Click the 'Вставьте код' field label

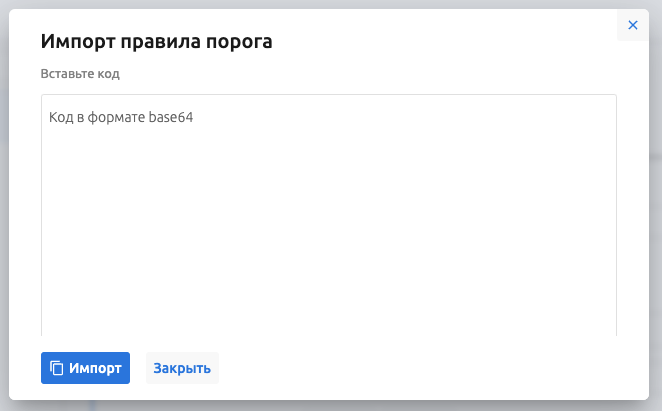(80, 74)
